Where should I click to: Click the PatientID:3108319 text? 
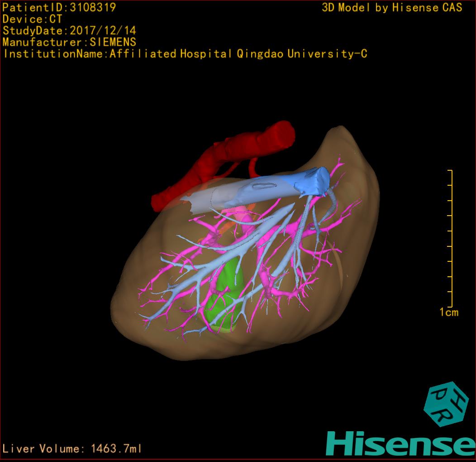coord(59,7)
